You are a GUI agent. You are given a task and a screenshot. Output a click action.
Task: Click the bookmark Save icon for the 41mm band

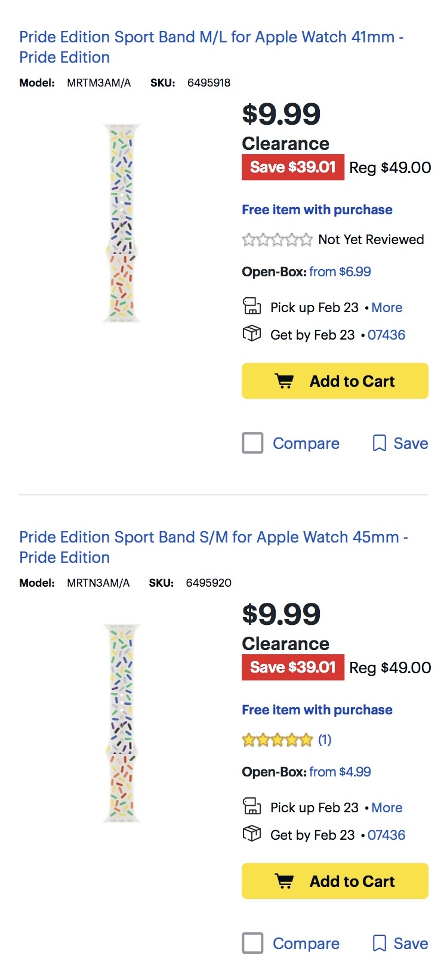[380, 443]
